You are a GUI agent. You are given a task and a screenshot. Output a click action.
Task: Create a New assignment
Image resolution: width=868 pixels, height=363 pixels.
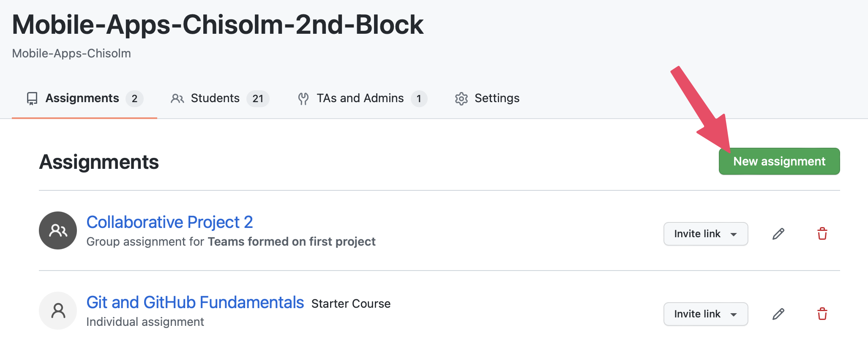click(779, 161)
